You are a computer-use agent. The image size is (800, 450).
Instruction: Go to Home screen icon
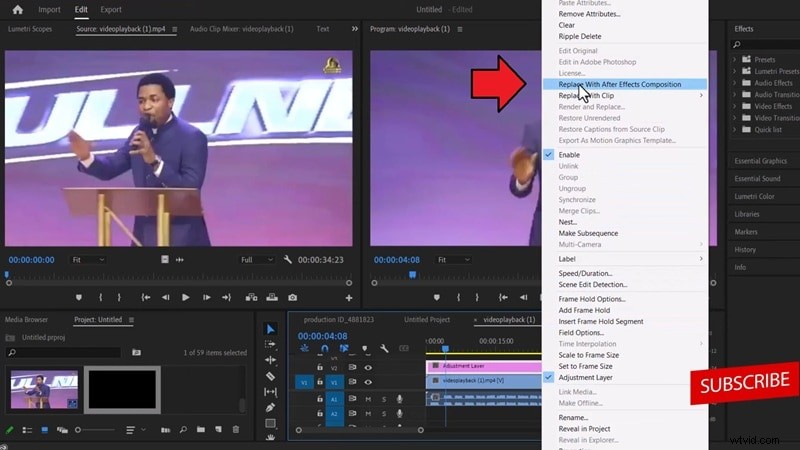17,9
